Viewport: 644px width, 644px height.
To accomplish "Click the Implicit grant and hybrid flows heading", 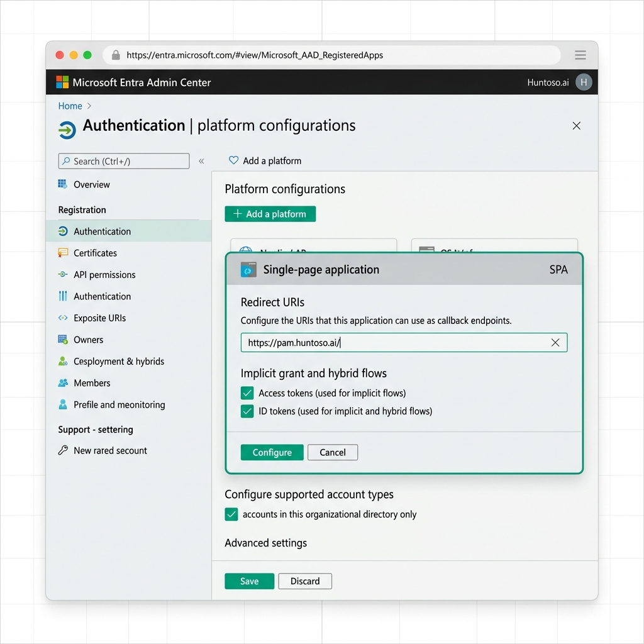I will coord(314,374).
